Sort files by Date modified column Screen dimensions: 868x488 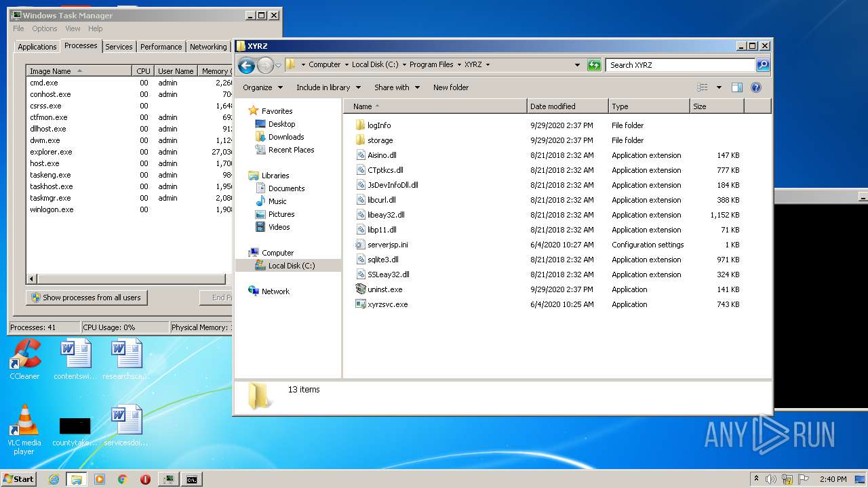pyautogui.click(x=568, y=106)
